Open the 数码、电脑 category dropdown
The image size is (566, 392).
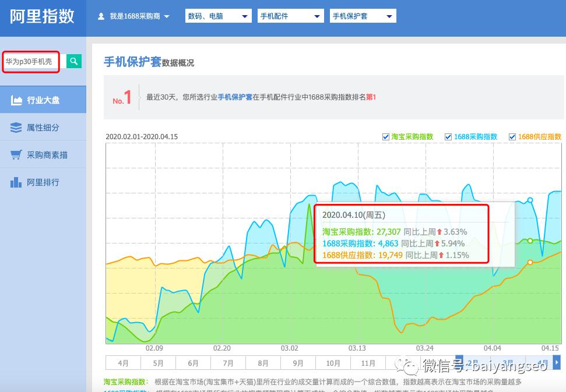(x=217, y=16)
